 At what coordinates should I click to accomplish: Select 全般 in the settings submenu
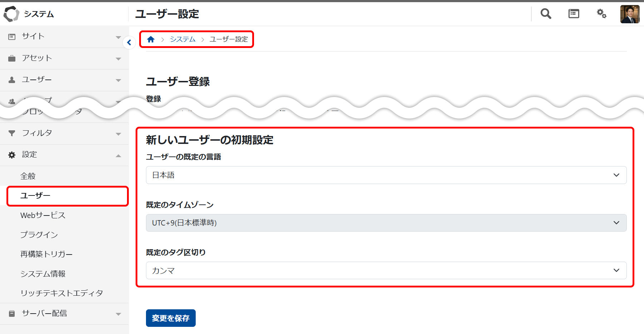coord(28,176)
